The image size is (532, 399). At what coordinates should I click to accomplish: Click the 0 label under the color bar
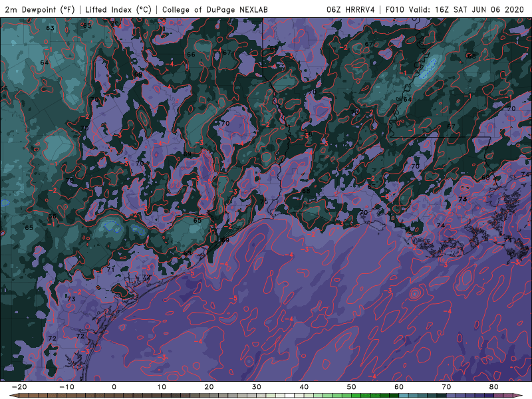(114, 387)
